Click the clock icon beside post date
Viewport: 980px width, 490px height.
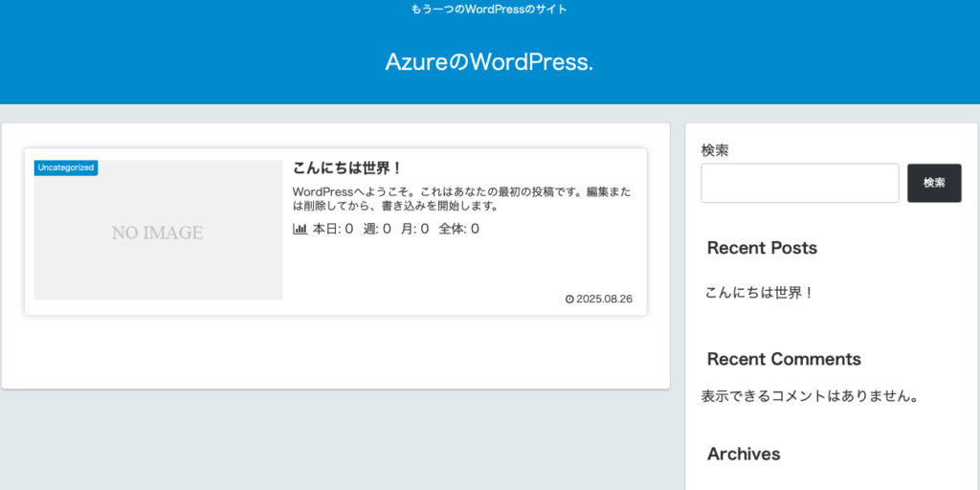point(569,299)
